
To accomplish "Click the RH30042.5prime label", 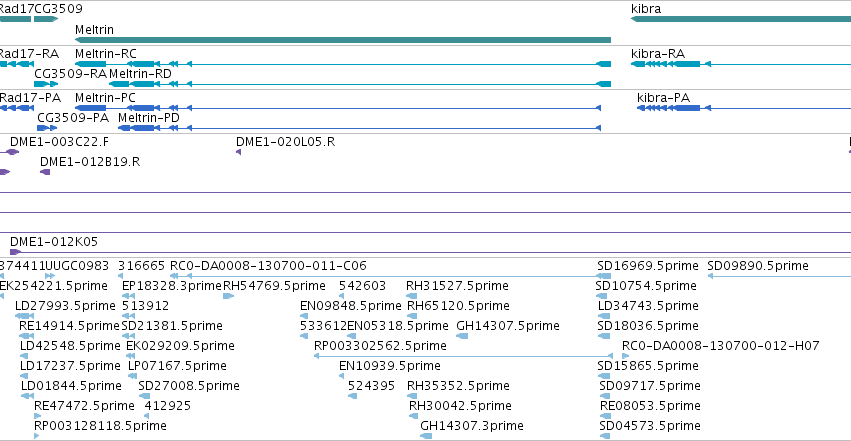I will pos(460,406).
